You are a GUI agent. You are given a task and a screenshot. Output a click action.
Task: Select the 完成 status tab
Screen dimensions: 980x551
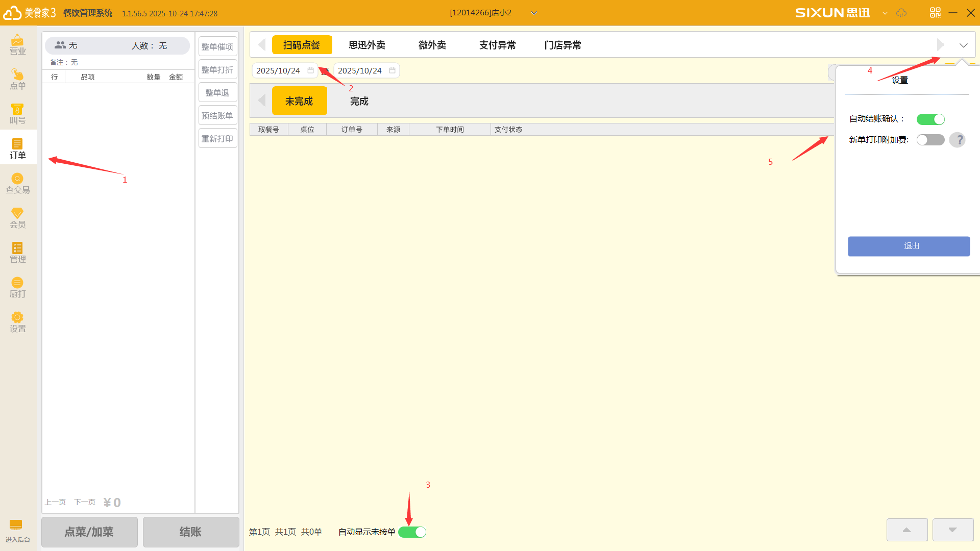pyautogui.click(x=359, y=101)
